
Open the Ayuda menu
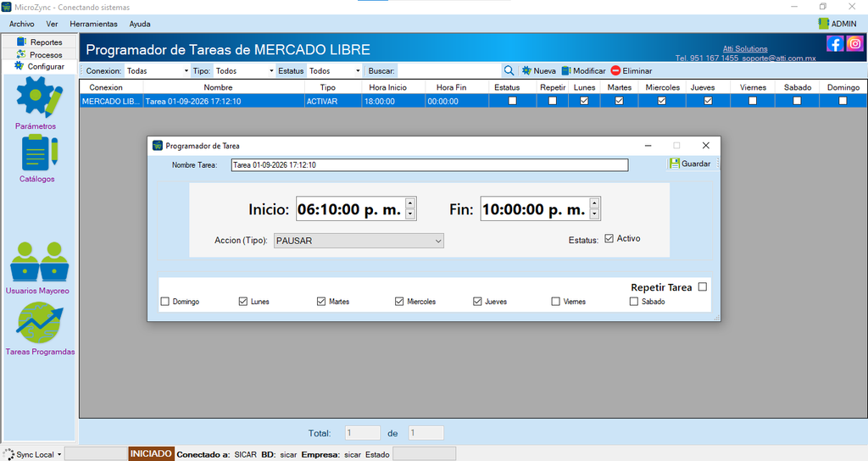(x=140, y=24)
